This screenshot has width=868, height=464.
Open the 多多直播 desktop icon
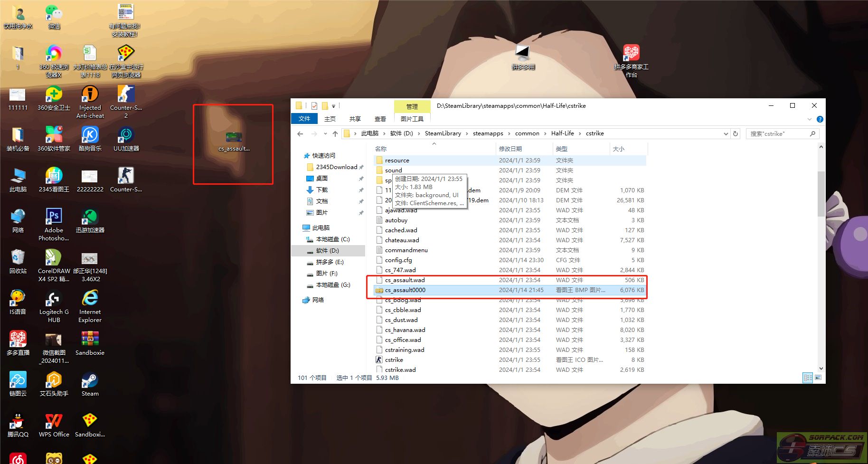pyautogui.click(x=18, y=343)
